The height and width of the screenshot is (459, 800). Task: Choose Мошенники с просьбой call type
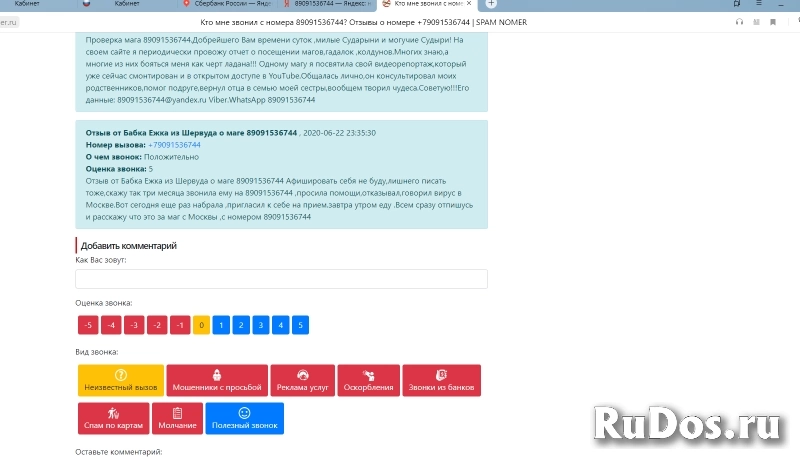(216, 380)
